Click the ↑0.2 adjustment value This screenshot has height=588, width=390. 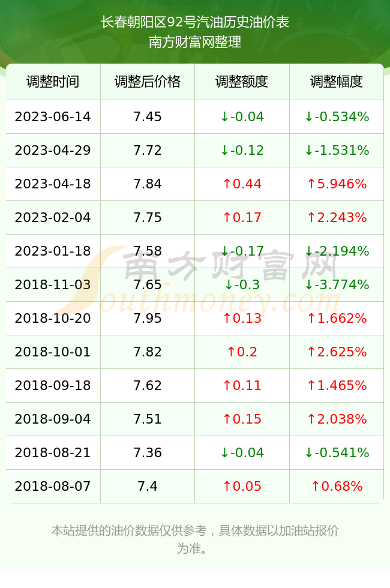242,352
